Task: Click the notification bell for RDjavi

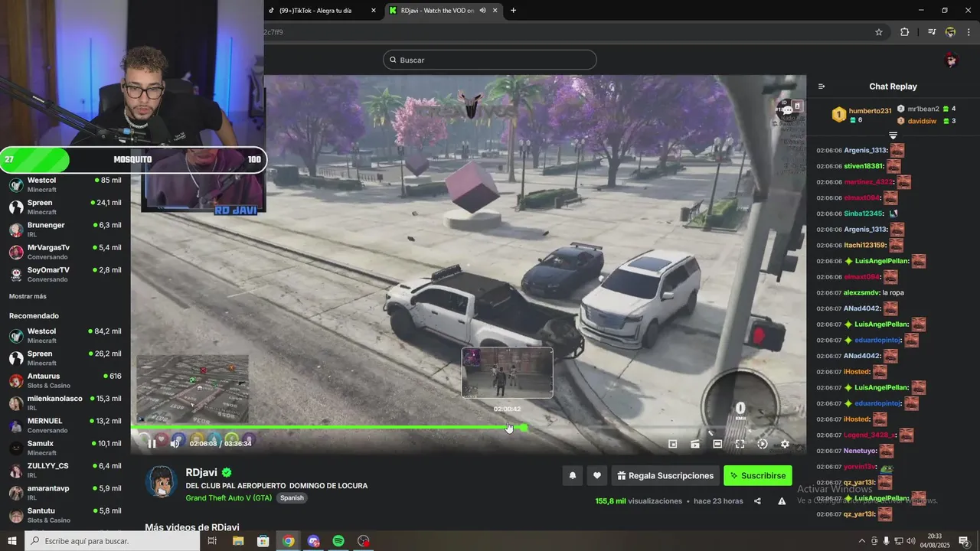Action: point(572,475)
